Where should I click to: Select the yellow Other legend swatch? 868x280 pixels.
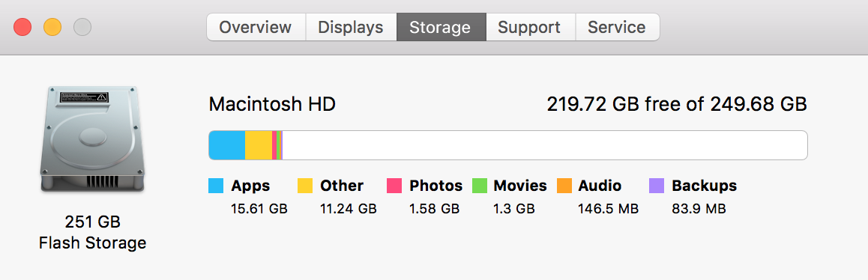(x=305, y=186)
